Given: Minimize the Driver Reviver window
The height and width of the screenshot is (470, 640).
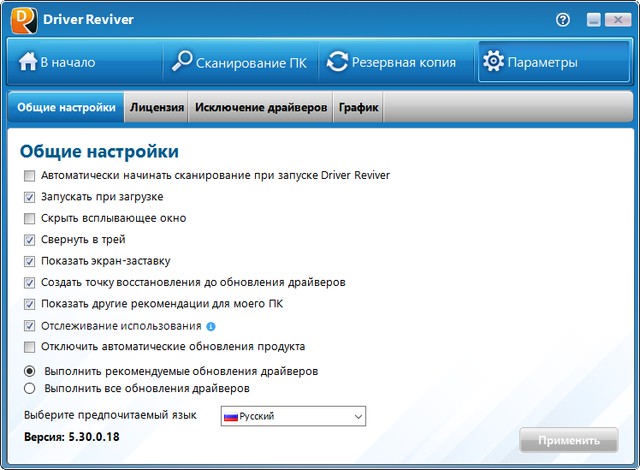Looking at the screenshot, I should pyautogui.click(x=594, y=20).
